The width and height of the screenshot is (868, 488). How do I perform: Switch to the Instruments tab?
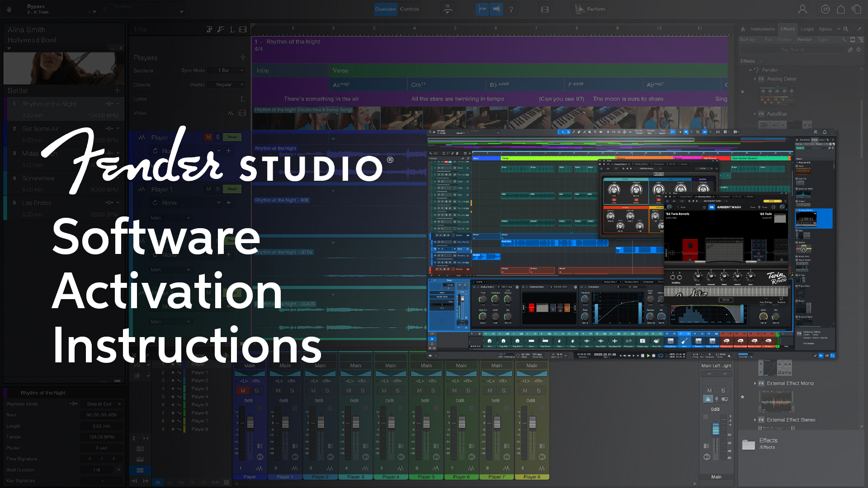[x=763, y=29]
